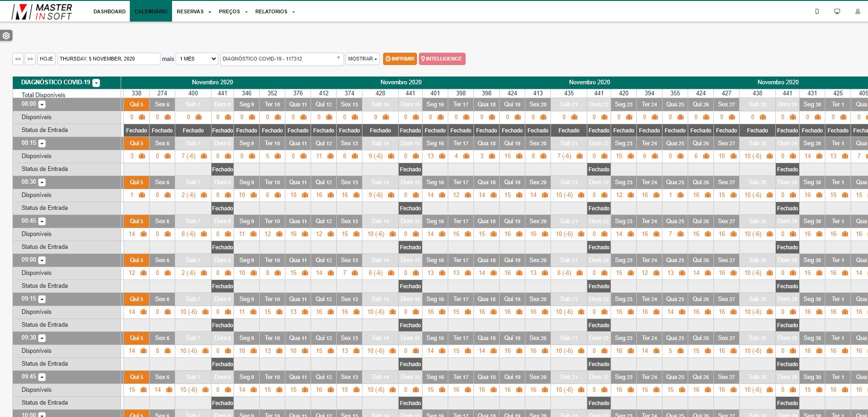Viewport: 868px width, 417px height.
Task: Click briefcase icon for Ter 10 at 08:15
Action: click(x=278, y=156)
